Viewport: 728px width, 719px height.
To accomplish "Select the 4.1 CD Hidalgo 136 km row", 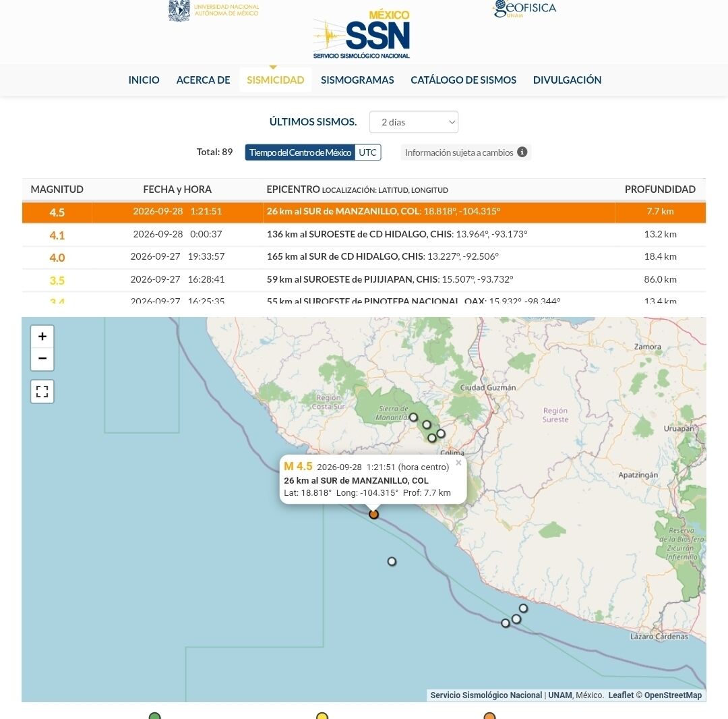I will 363,235.
